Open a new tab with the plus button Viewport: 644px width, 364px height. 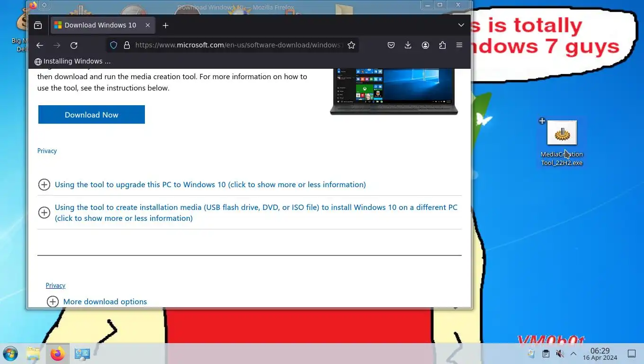(165, 25)
